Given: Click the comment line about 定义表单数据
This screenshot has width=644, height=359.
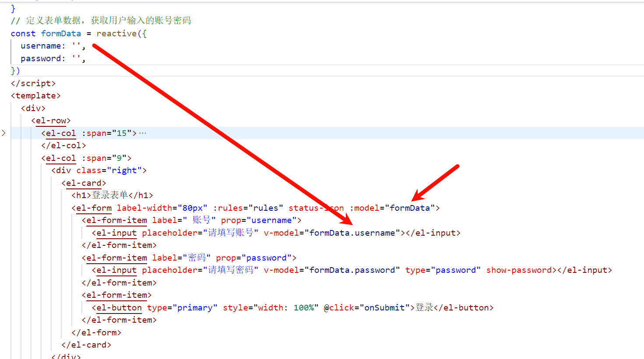Looking at the screenshot, I should pyautogui.click(x=101, y=21).
